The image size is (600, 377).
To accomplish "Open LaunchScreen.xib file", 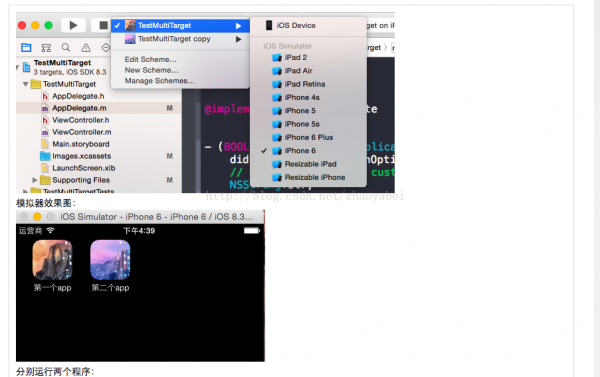I will [83, 168].
